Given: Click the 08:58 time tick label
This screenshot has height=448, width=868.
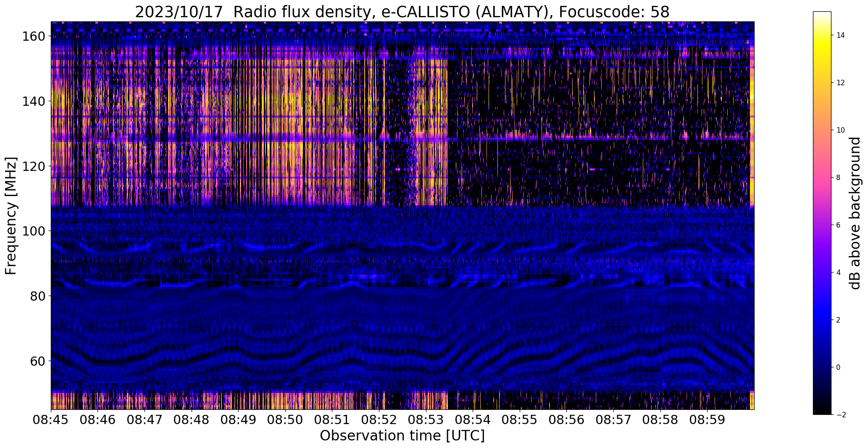Looking at the screenshot, I should point(660,420).
